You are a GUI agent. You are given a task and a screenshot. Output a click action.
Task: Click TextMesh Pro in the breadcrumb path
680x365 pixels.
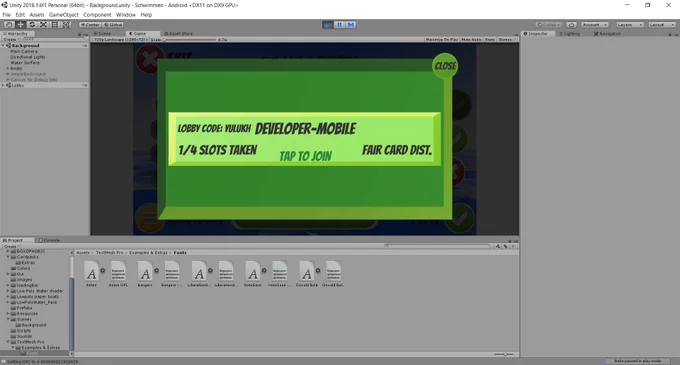[109, 252]
